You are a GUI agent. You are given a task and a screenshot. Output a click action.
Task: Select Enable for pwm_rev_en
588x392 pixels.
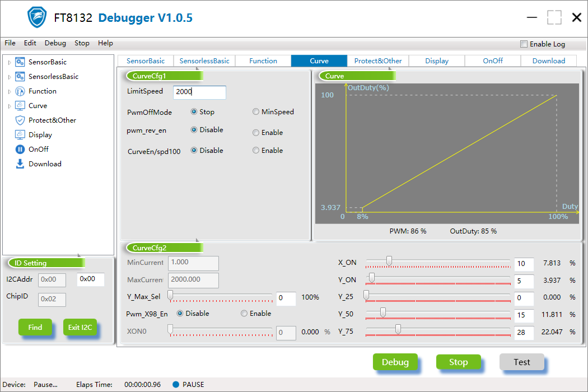256,132
